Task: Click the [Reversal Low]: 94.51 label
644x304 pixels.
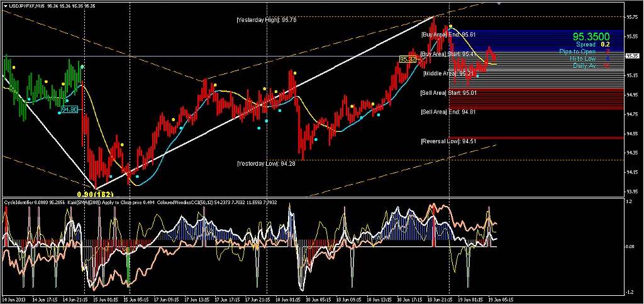Action: [x=448, y=141]
